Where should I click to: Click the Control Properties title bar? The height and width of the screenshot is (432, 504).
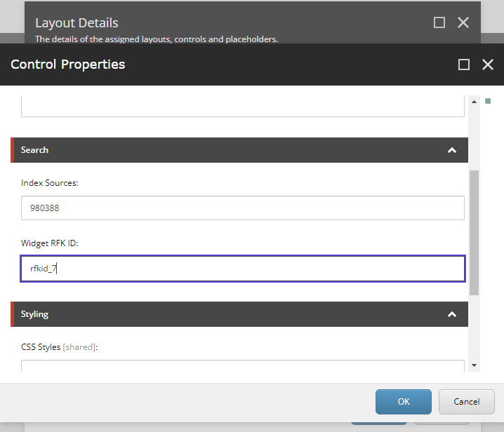coord(211,65)
